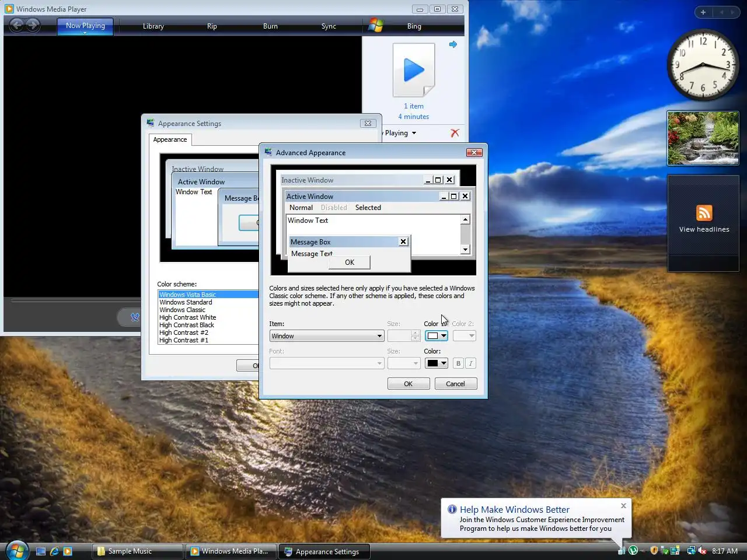Screen dimensions: 747x560
Task: Open the Color 1 swatch picker
Action: coord(437,336)
